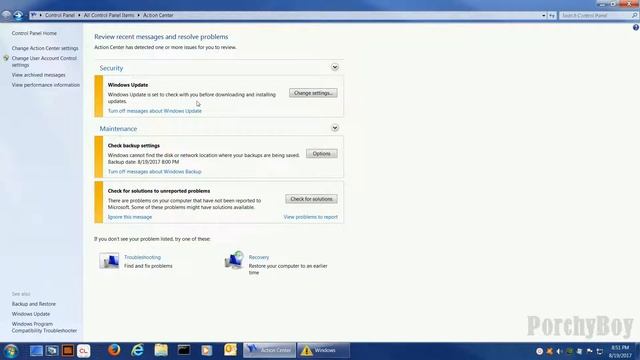Open Change Action Center settings

(45, 48)
